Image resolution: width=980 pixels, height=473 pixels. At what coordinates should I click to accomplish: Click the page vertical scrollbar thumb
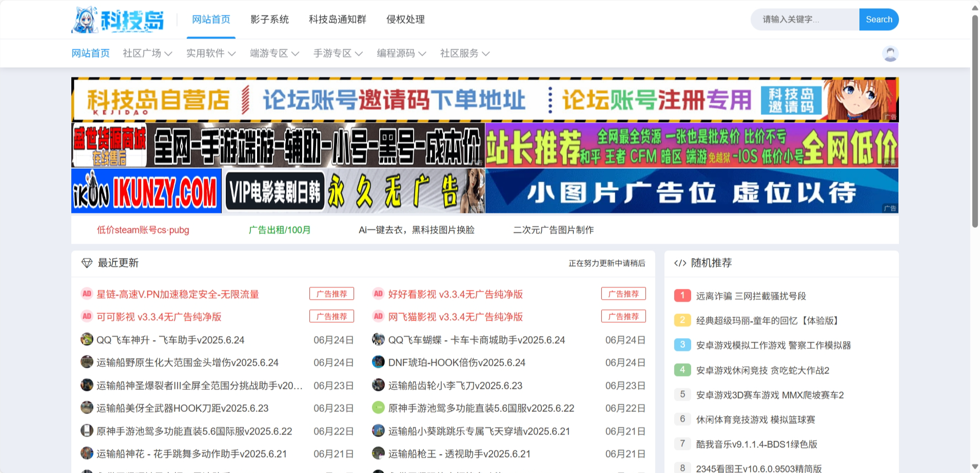coord(975,121)
